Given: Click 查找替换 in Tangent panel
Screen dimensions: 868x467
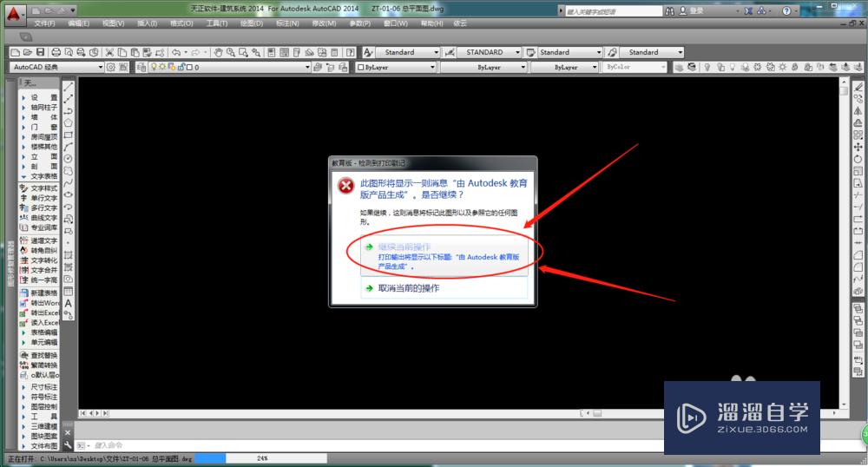Looking at the screenshot, I should click(39, 355).
